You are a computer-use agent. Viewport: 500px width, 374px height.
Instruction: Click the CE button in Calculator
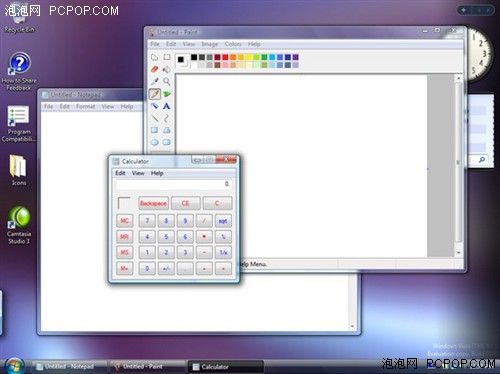click(186, 203)
